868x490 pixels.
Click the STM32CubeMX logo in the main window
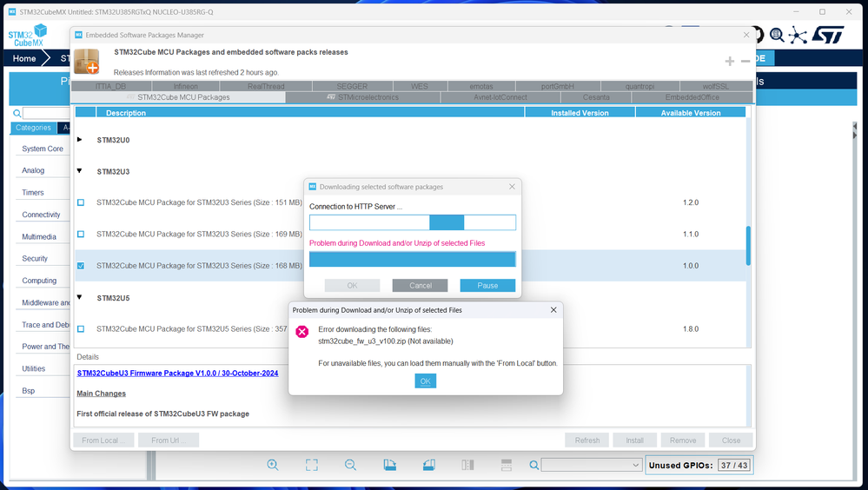click(28, 36)
